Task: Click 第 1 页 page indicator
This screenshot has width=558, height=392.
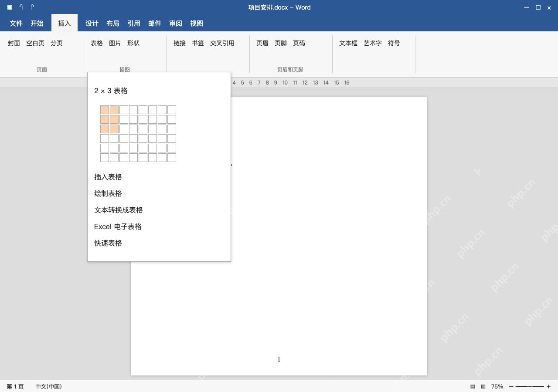Action: [x=15, y=386]
